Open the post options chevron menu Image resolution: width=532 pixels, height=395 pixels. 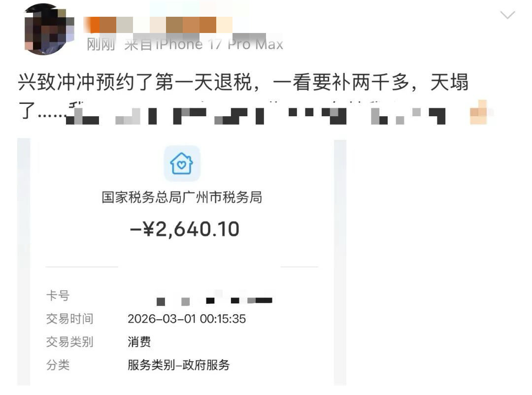(x=507, y=15)
